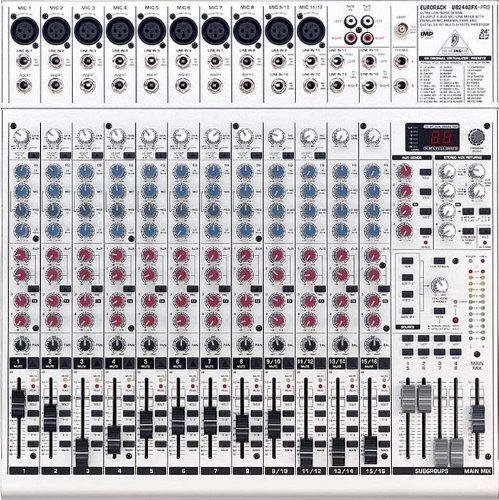Toggle the solo/PFL Mode button
Screen dimensions: 499x500
[439, 311]
